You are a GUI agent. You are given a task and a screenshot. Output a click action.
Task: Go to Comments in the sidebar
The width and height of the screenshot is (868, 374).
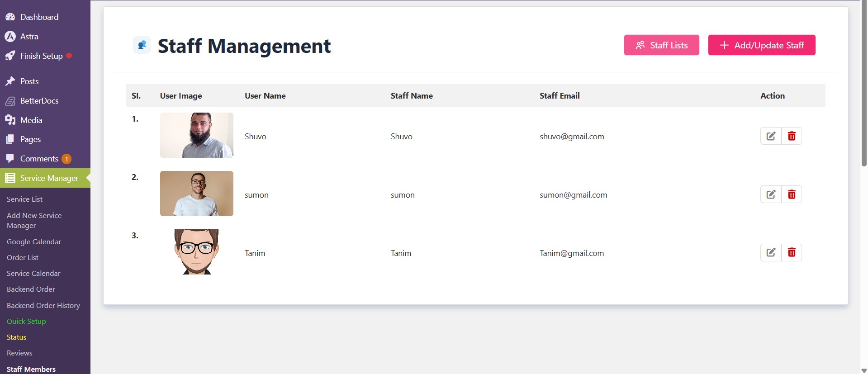click(39, 159)
